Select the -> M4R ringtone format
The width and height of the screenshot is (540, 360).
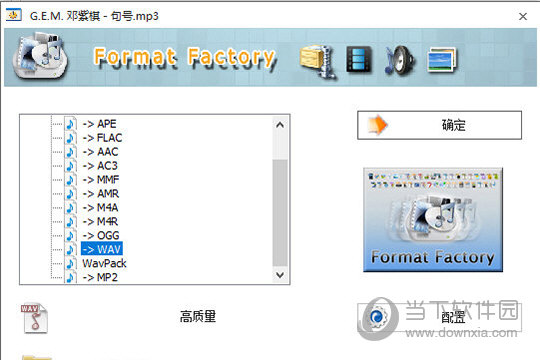tap(100, 222)
